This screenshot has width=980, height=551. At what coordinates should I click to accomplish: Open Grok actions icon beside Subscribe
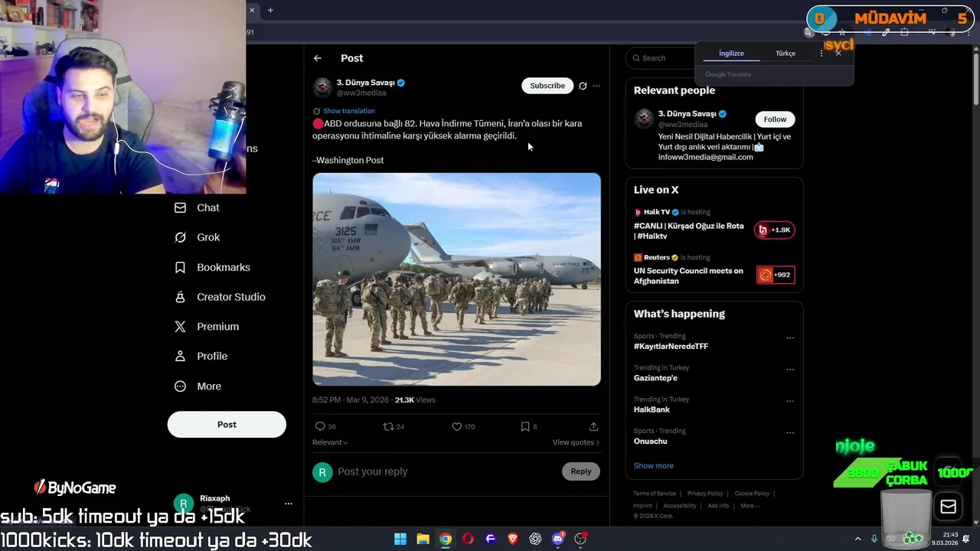(583, 86)
